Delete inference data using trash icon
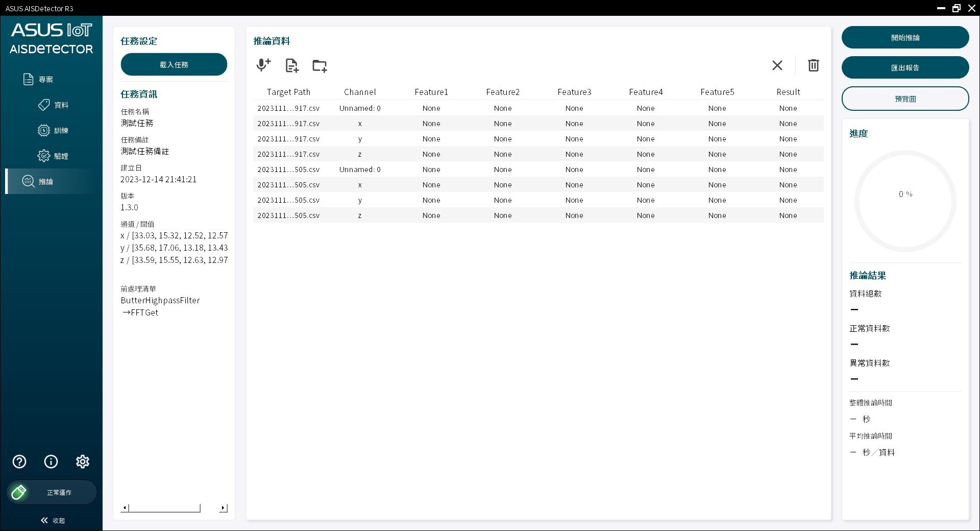Screen dimensions: 980x531 813,65
